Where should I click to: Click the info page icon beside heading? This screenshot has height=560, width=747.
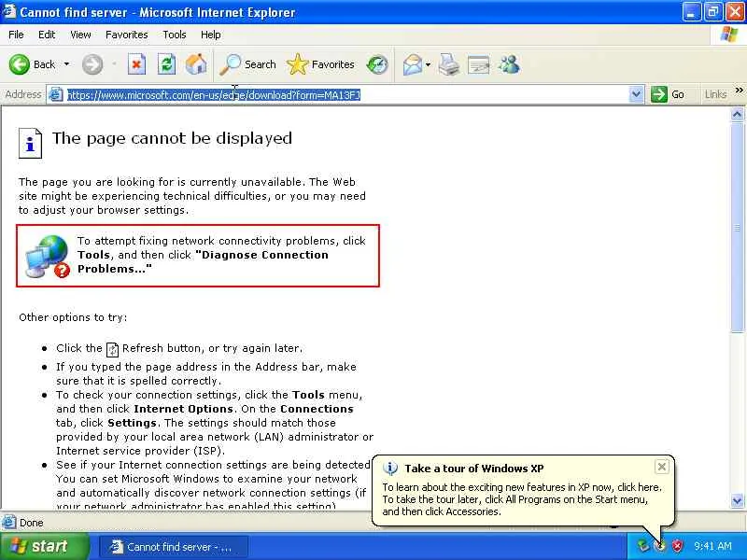point(30,143)
